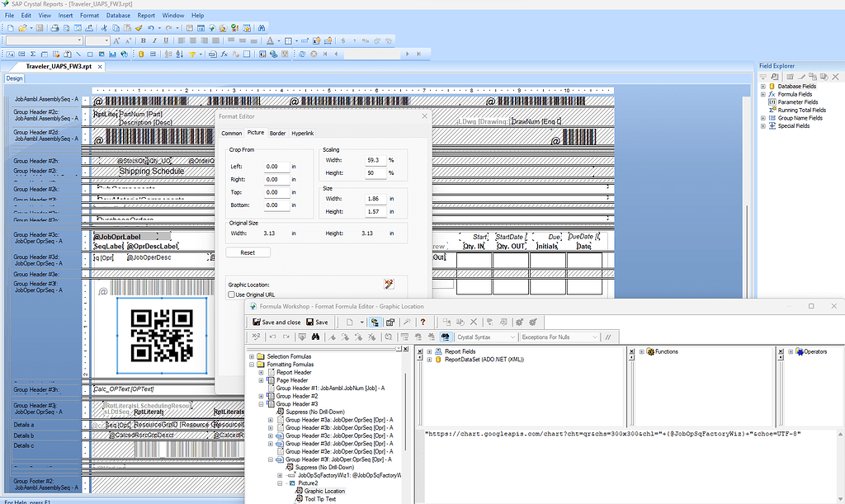Toggle Bold formatting in the format toolbar
The width and height of the screenshot is (845, 504).
pos(143,40)
